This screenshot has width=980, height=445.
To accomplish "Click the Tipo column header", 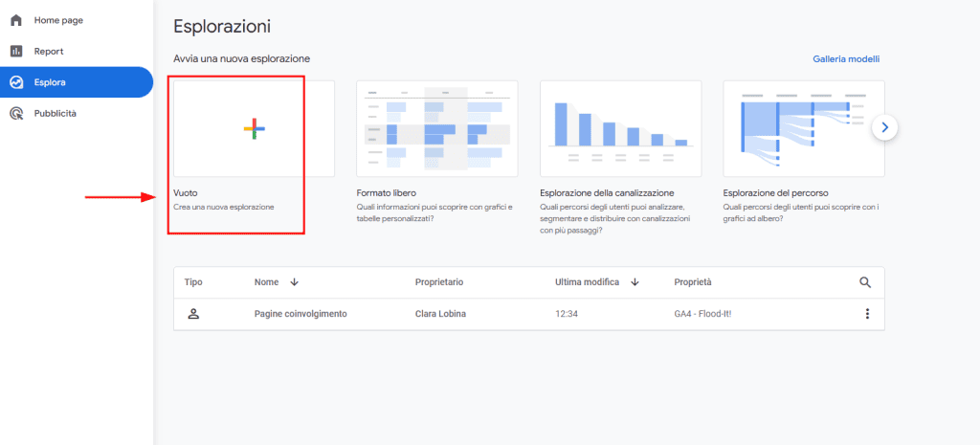I will [x=193, y=282].
